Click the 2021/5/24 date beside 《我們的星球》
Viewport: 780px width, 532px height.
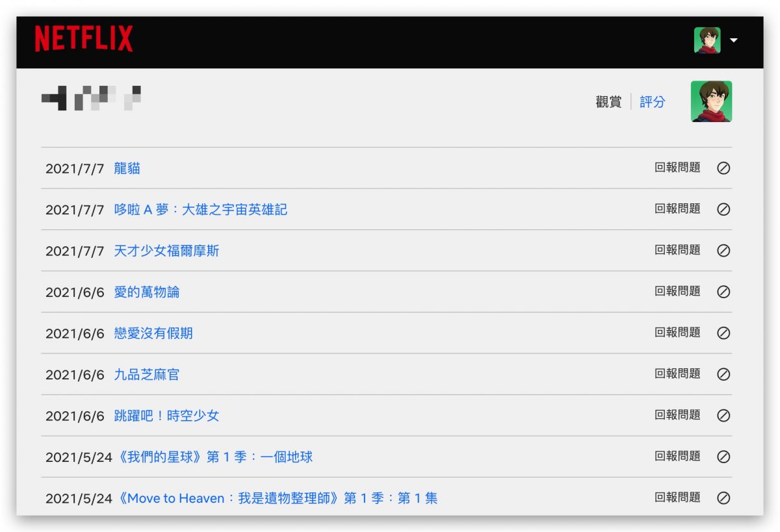pyautogui.click(x=79, y=457)
